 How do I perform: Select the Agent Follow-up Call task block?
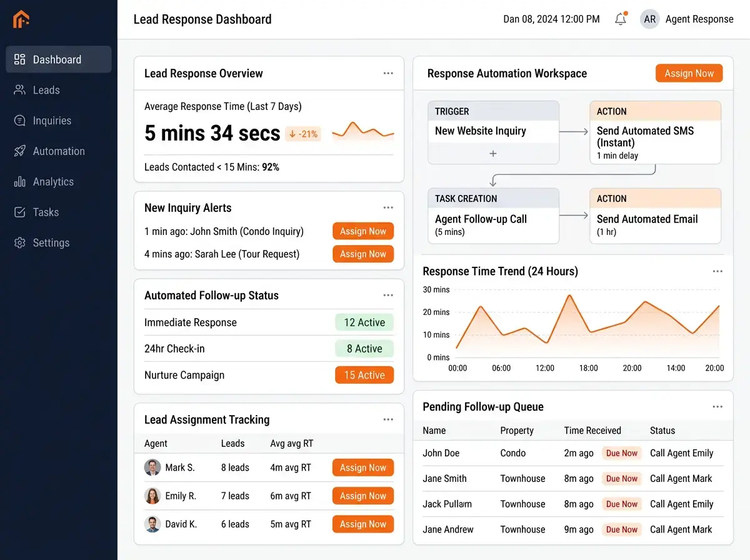coord(493,216)
